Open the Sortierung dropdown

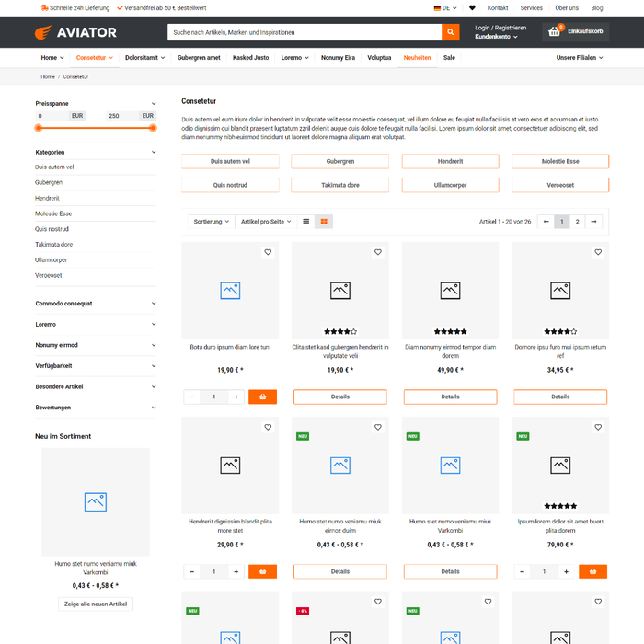click(x=211, y=222)
